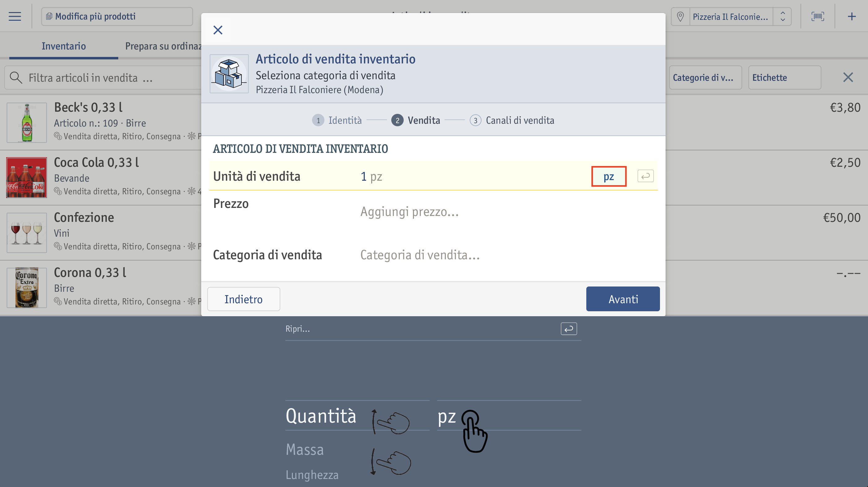Click the Aggiungi prezzo field
This screenshot has width=868, height=487.
coord(410,212)
